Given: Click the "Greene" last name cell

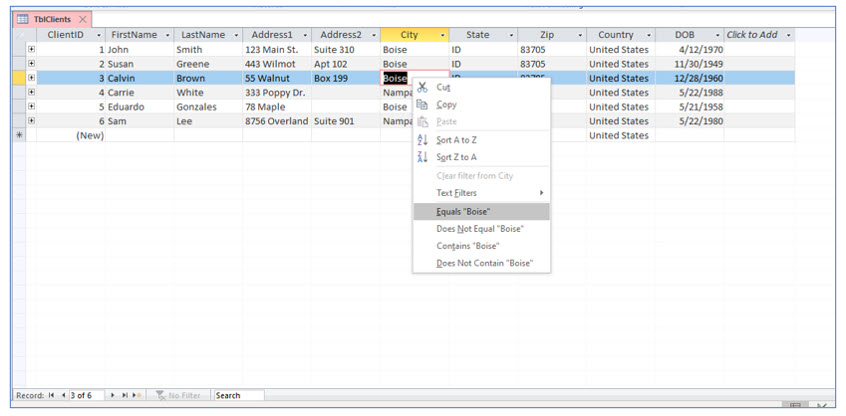Looking at the screenshot, I should 208,64.
